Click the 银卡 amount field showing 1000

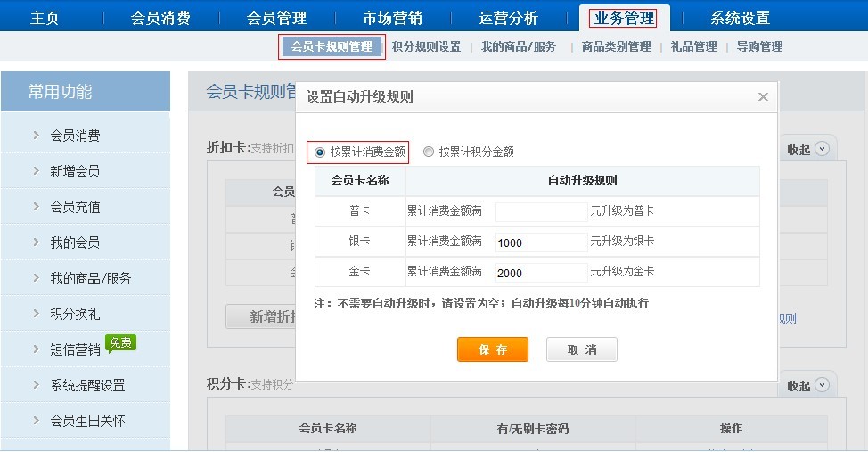[541, 242]
